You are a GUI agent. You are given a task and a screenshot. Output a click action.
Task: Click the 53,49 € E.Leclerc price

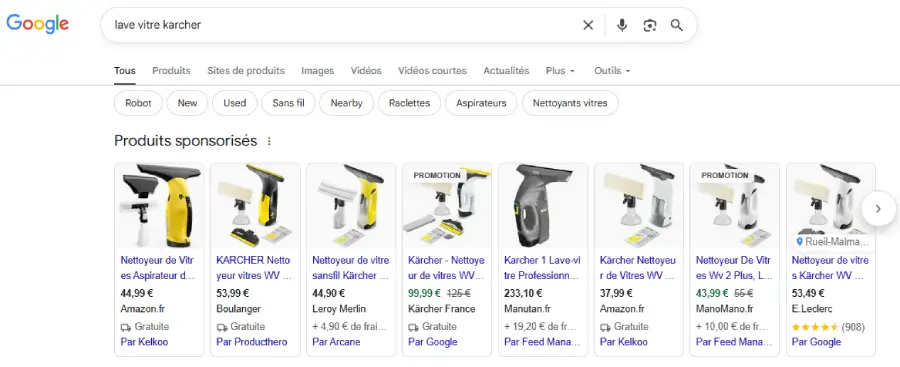pos(808,293)
